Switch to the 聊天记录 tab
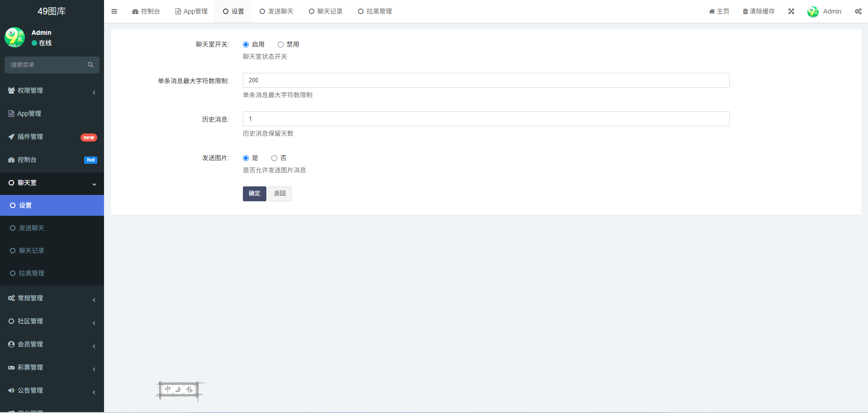The image size is (868, 413). click(x=325, y=11)
